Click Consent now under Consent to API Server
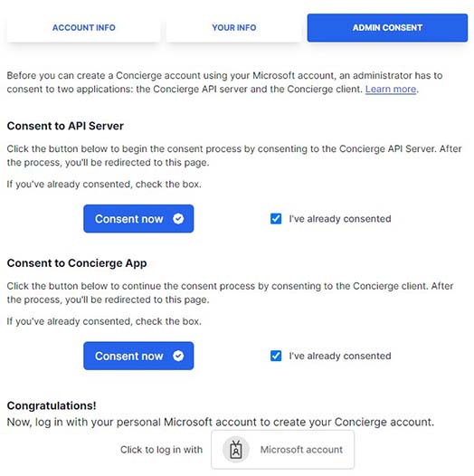 click(138, 219)
